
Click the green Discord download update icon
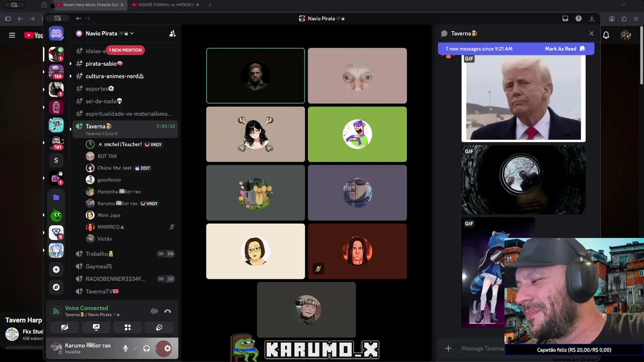click(x=592, y=19)
